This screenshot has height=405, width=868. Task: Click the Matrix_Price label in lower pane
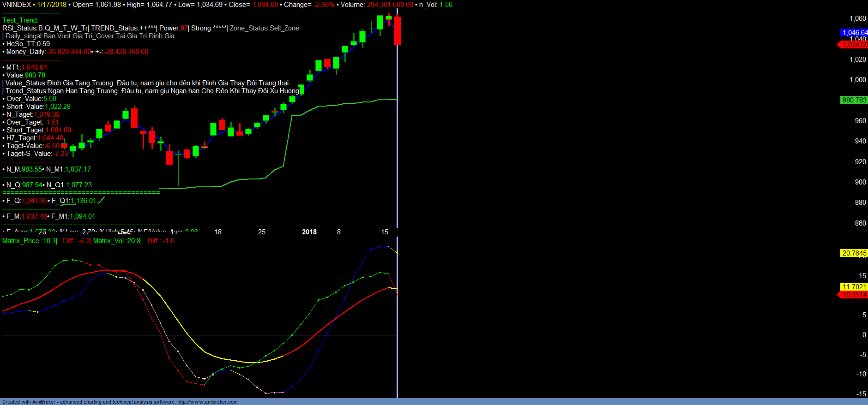click(x=29, y=241)
